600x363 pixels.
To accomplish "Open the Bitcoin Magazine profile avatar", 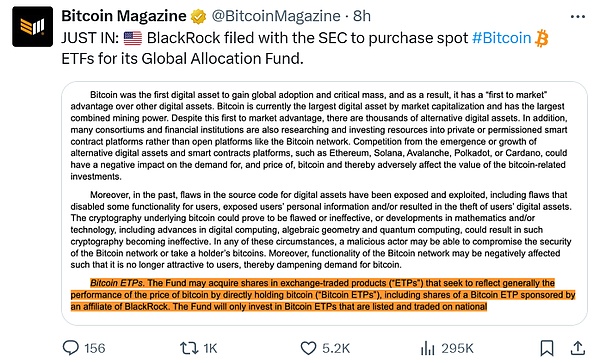I will coord(33,27).
